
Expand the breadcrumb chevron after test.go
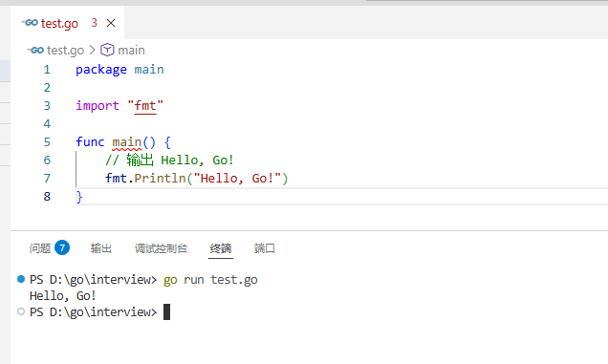tap(92, 50)
